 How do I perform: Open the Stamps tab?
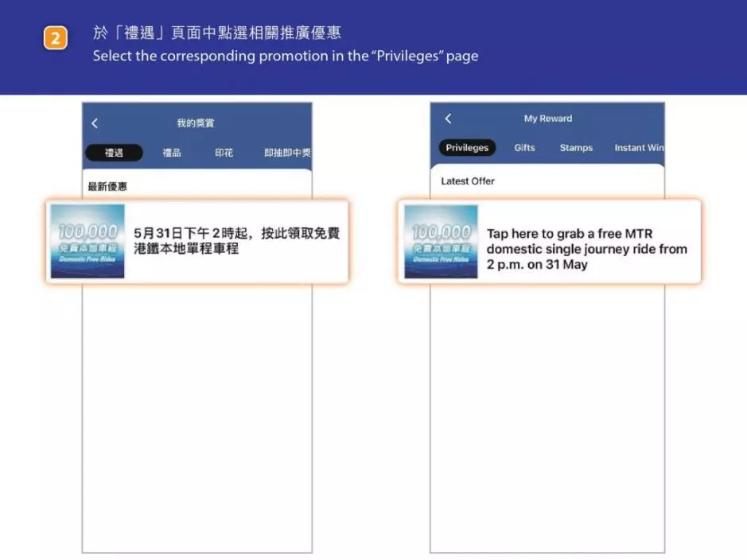pyautogui.click(x=576, y=148)
